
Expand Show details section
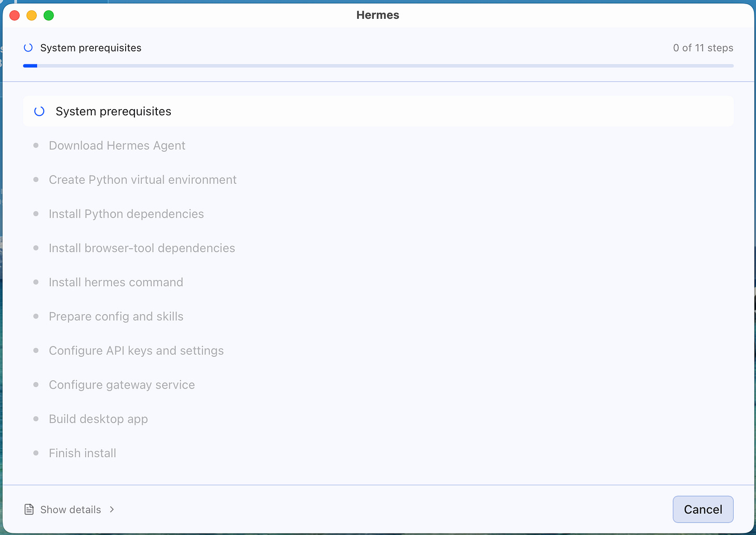click(70, 510)
